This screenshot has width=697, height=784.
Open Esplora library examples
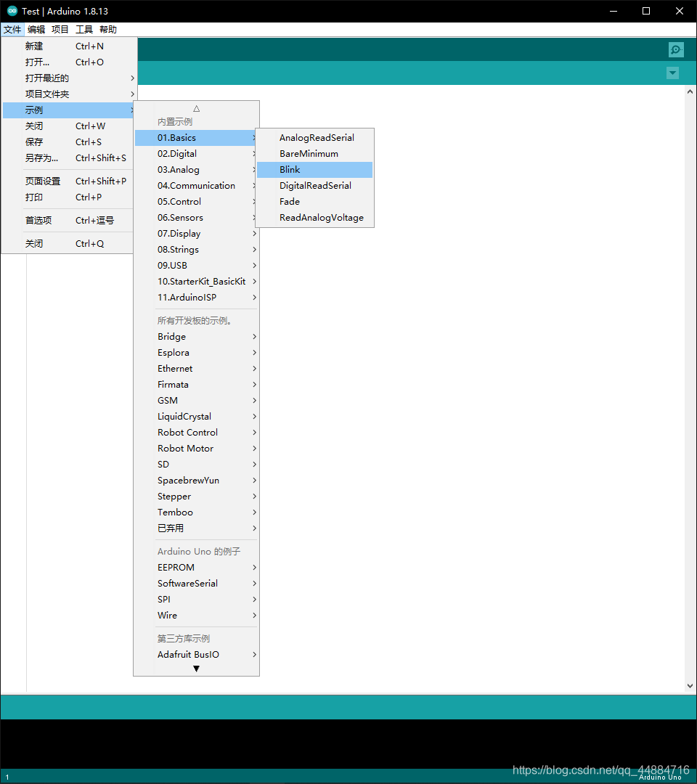click(197, 353)
